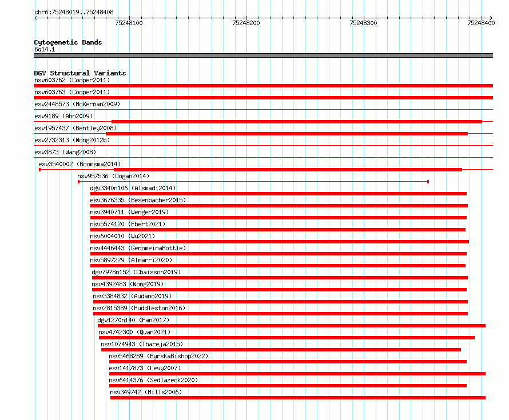Click the nsv3384832 (Audano2019) label
The width and height of the screenshot is (509, 420).
click(x=132, y=296)
